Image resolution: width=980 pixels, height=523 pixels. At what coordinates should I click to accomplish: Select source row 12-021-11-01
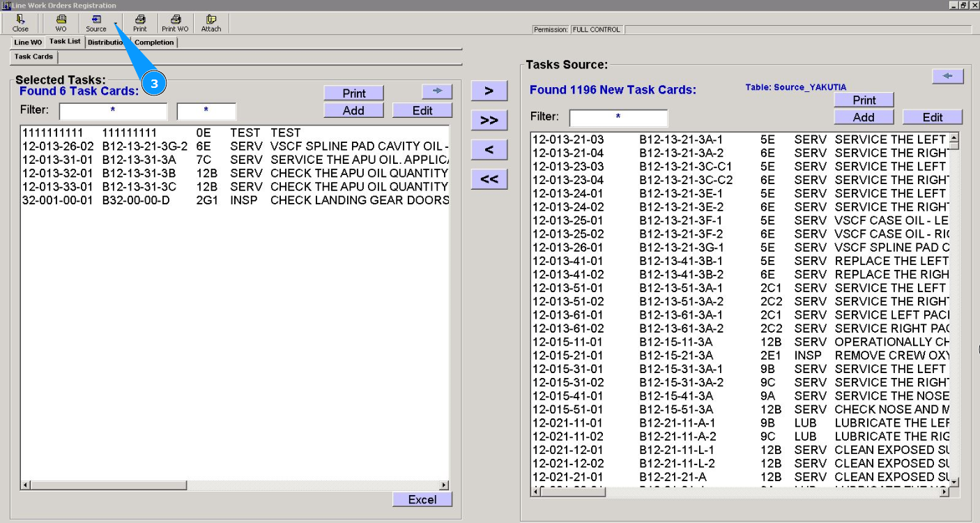click(x=740, y=423)
